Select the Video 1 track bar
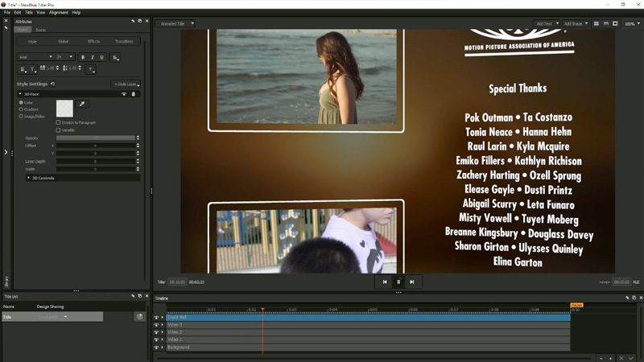The height and width of the screenshot is (362, 644). click(368, 339)
